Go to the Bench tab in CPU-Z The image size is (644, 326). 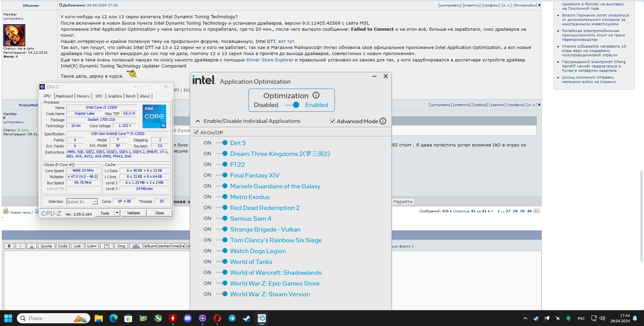click(131, 96)
